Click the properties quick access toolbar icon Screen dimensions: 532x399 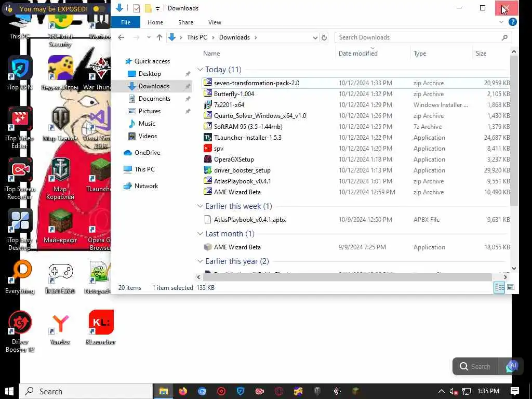point(137,8)
